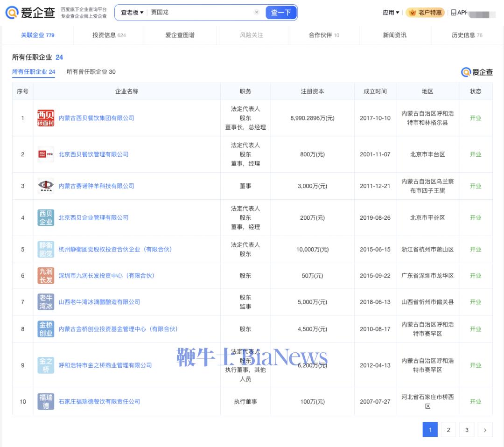Open the 查老板 search type dropdown
Screen dimensions: 504x447
click(132, 13)
